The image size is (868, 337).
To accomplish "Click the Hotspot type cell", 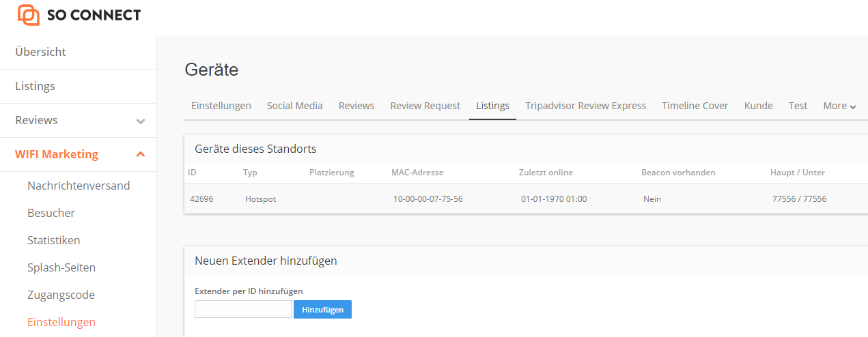I will point(260,199).
